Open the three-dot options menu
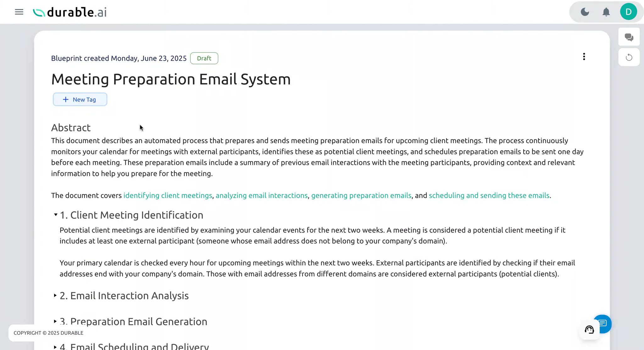This screenshot has height=350, width=644. click(x=584, y=57)
